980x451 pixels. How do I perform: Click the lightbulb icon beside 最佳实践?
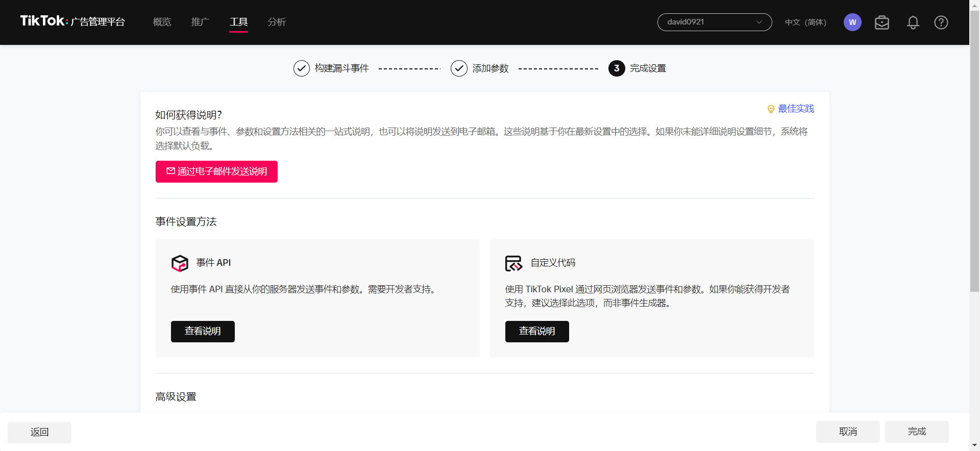click(771, 109)
